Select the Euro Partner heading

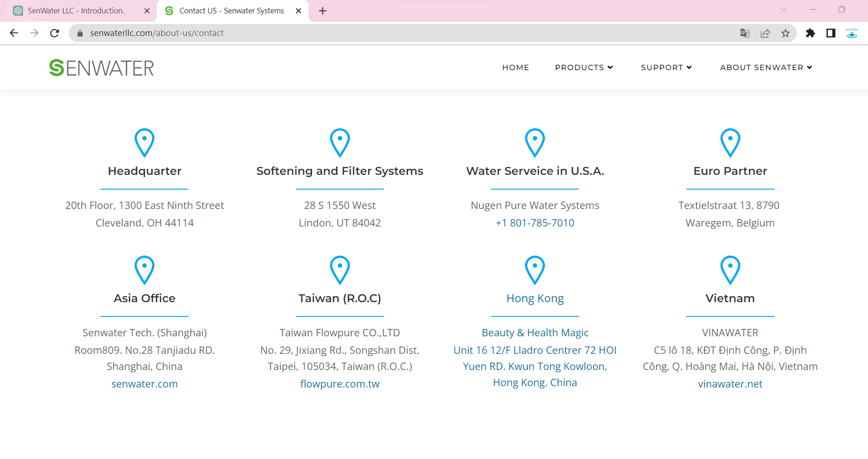pos(730,171)
